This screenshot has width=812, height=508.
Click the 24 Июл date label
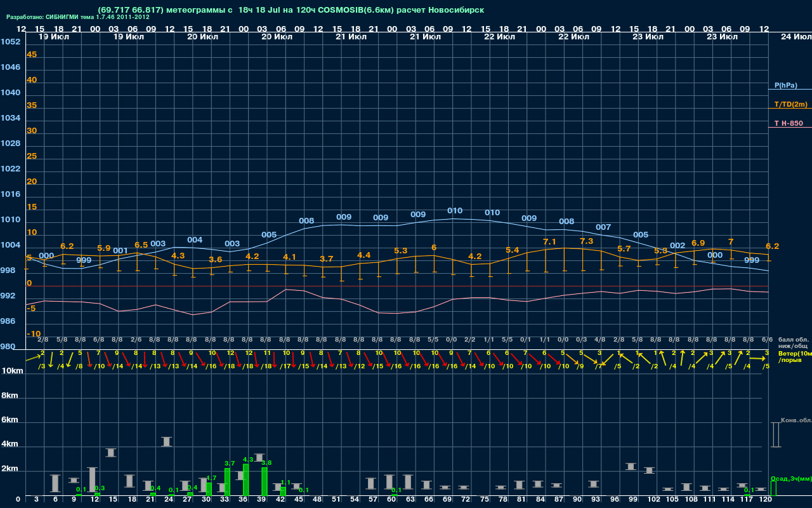(x=795, y=37)
